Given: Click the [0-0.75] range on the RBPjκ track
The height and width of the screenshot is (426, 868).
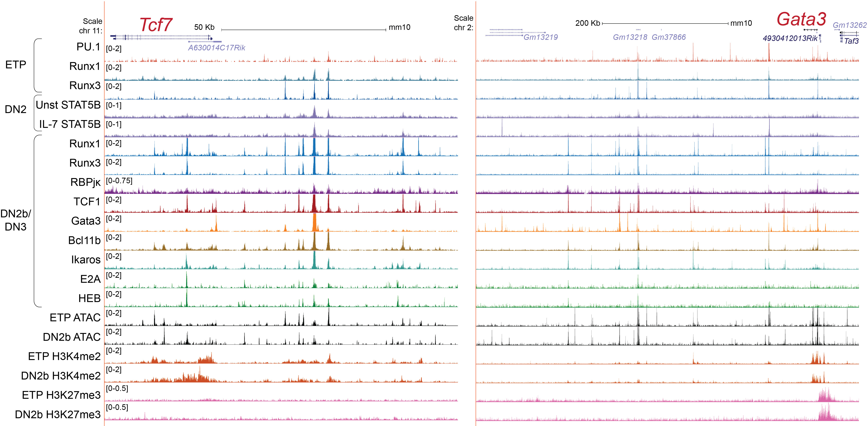Looking at the screenshot, I should (x=119, y=181).
